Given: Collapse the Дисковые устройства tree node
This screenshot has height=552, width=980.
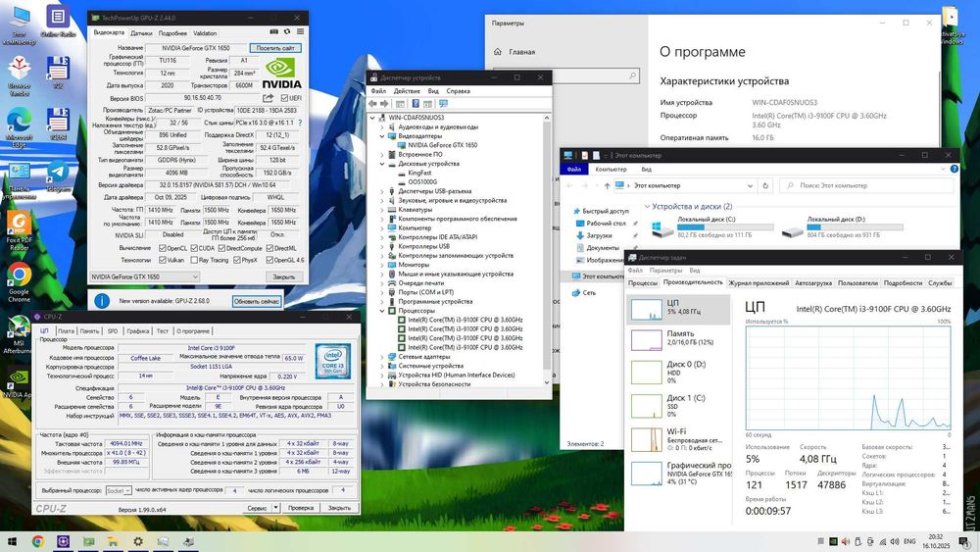Looking at the screenshot, I should pyautogui.click(x=382, y=164).
